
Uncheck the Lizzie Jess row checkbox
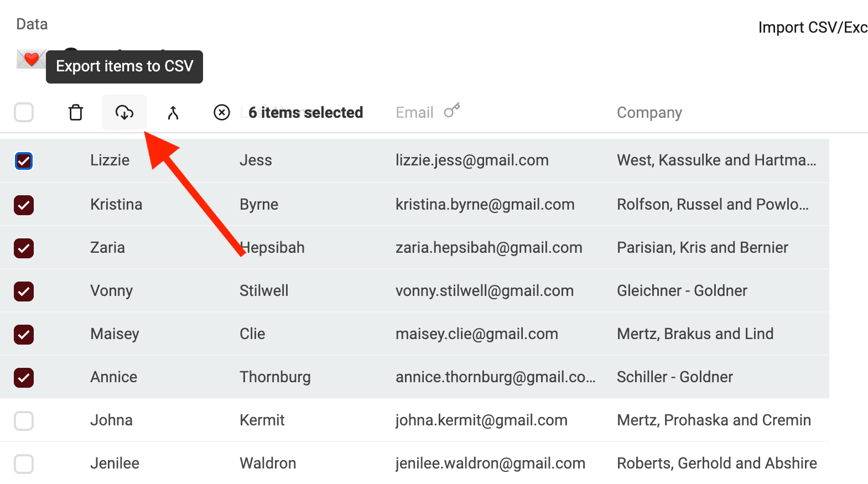pyautogui.click(x=24, y=161)
